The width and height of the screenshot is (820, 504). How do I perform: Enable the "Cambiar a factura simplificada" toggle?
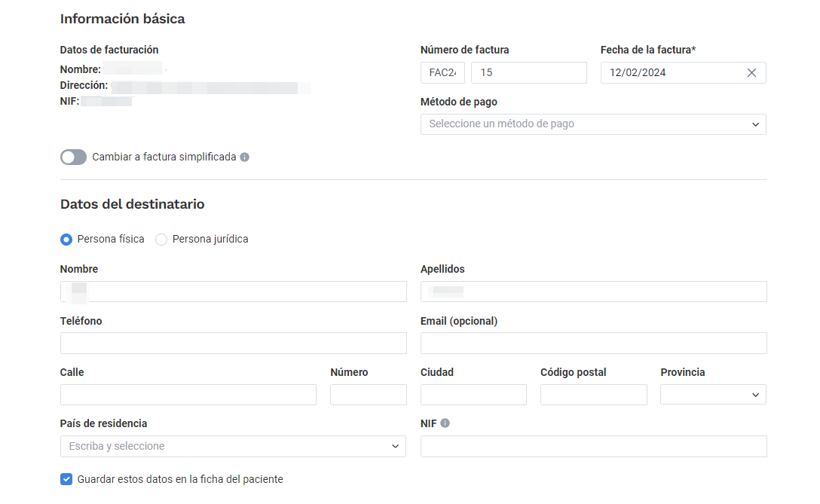(73, 157)
